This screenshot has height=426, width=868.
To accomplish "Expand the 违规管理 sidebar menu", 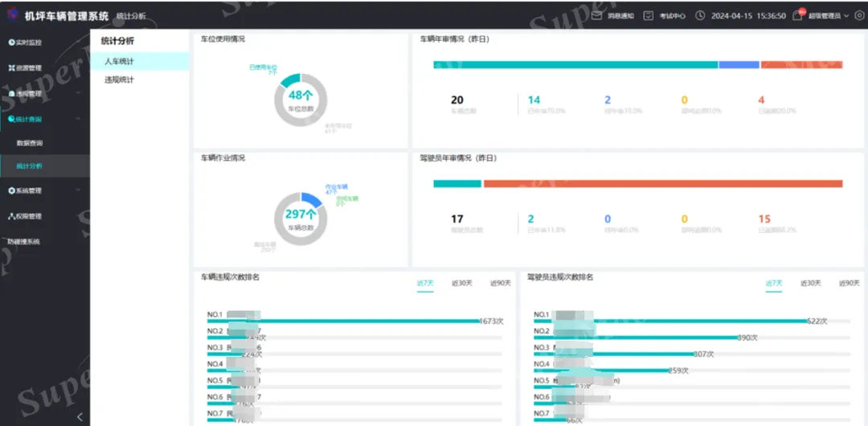I will point(78,94).
